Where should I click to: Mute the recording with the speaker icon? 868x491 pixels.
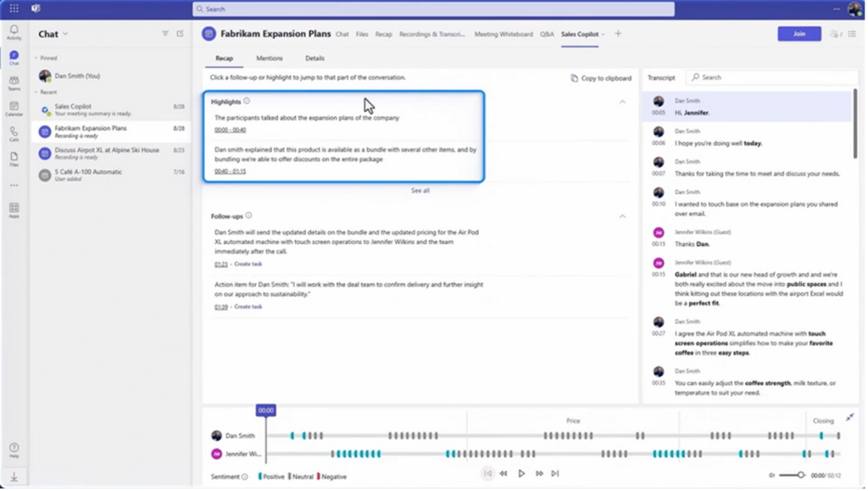(772, 475)
